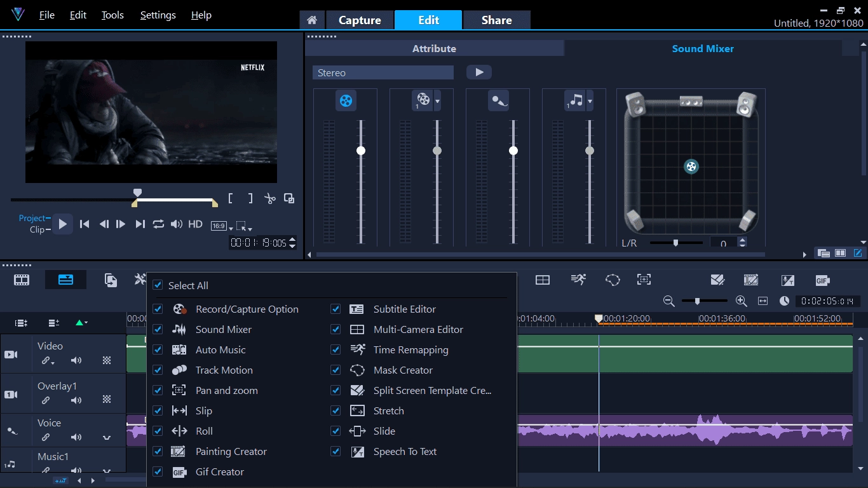Fit project in timeline window icon

[x=763, y=301]
